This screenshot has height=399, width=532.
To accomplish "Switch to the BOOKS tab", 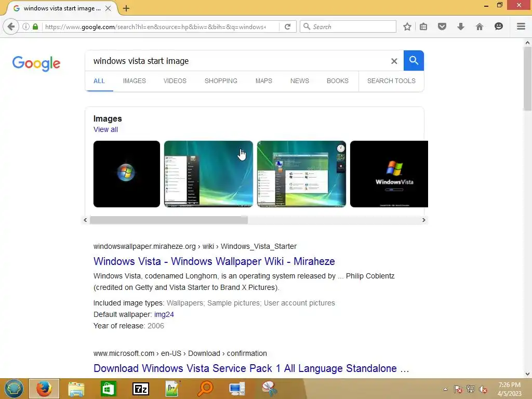I will coord(338,81).
